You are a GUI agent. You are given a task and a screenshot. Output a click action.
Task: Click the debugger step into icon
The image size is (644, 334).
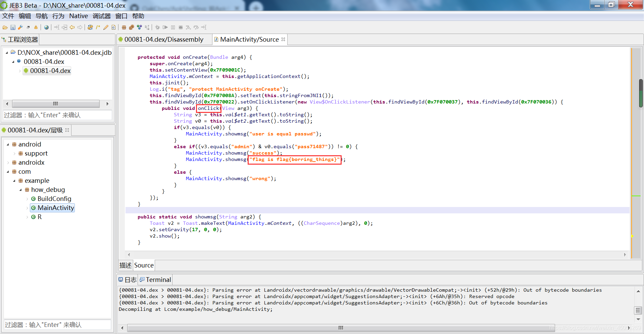click(188, 28)
